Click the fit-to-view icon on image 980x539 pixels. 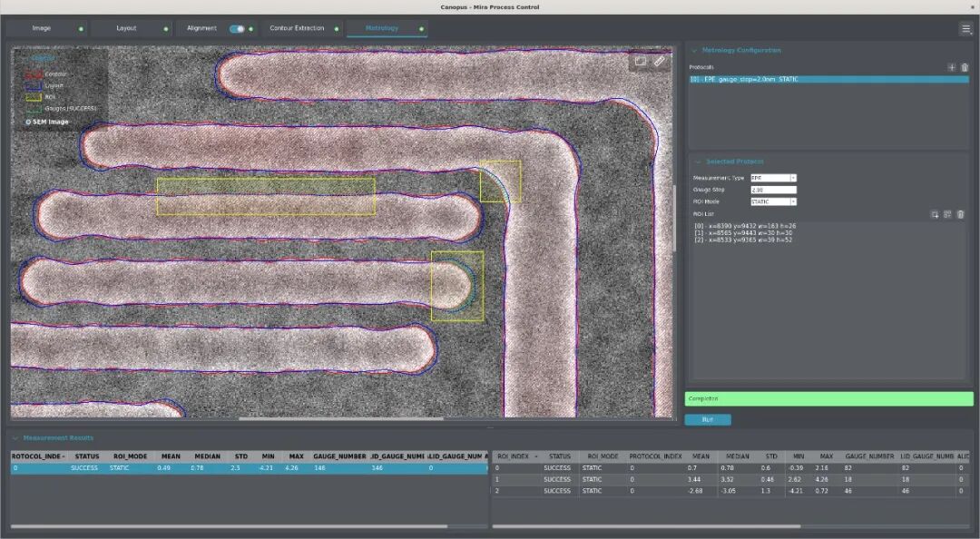[x=640, y=62]
